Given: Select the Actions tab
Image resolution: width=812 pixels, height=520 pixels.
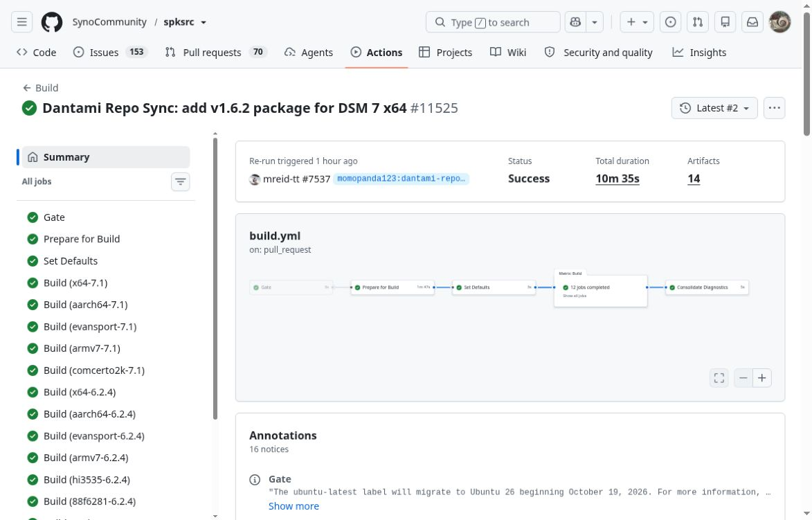Looking at the screenshot, I should 377,53.
